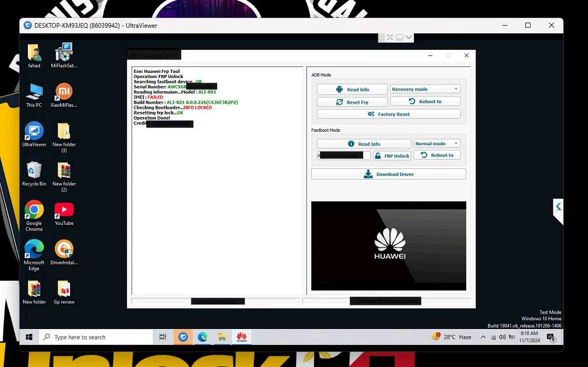The image size is (588, 367).
Task: Select the Recycle Bin icon
Action: point(34,173)
